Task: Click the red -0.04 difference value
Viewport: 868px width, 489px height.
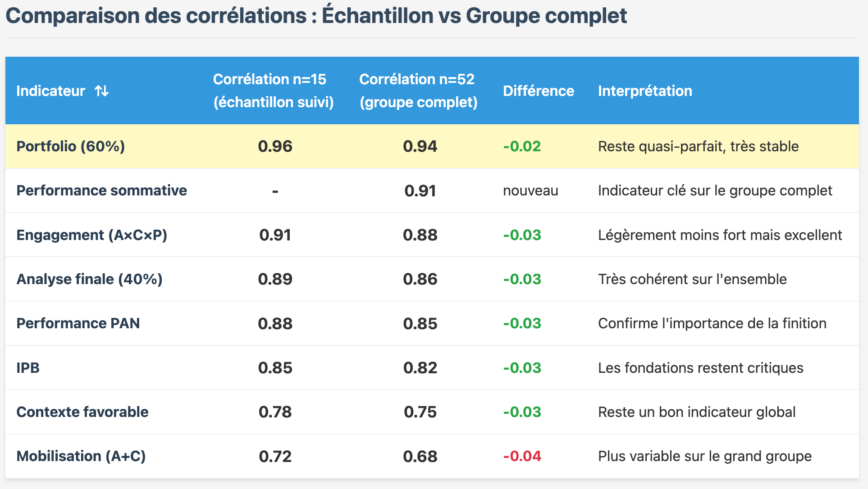Action: pyautogui.click(x=522, y=456)
